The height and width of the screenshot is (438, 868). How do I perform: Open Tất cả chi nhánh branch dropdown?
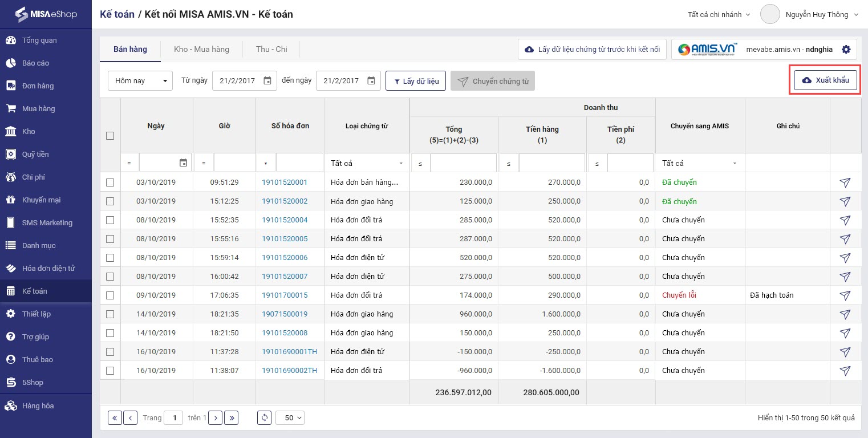click(719, 15)
